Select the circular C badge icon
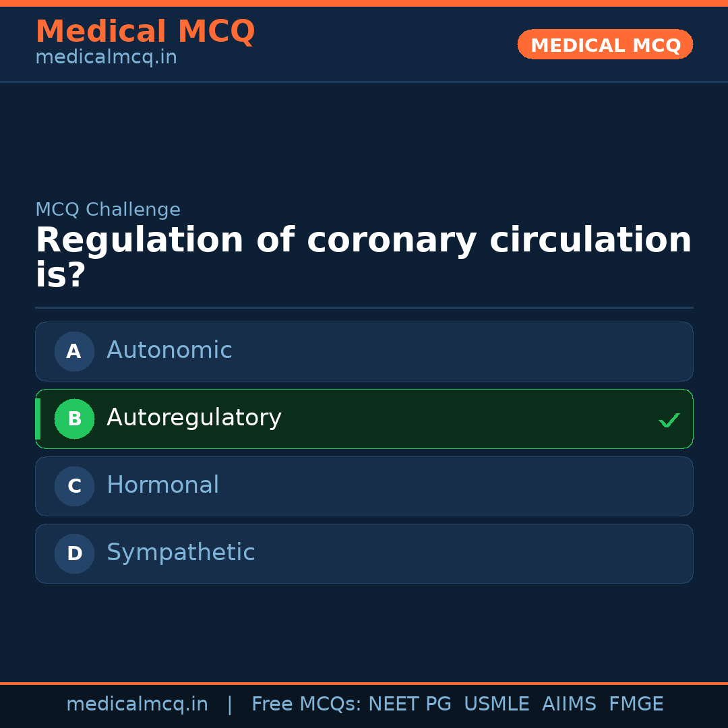This screenshot has height=728, width=728. (74, 486)
